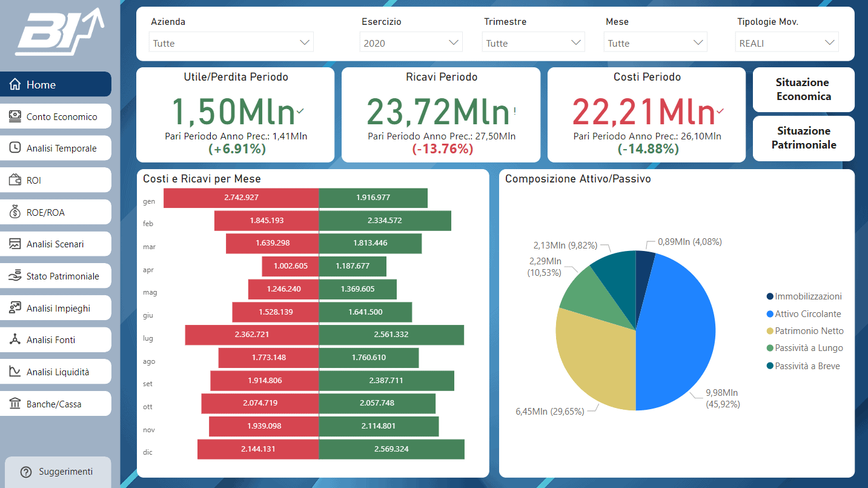Click the network node icon for Analisi Fonti
The image size is (868, 488).
point(15,340)
